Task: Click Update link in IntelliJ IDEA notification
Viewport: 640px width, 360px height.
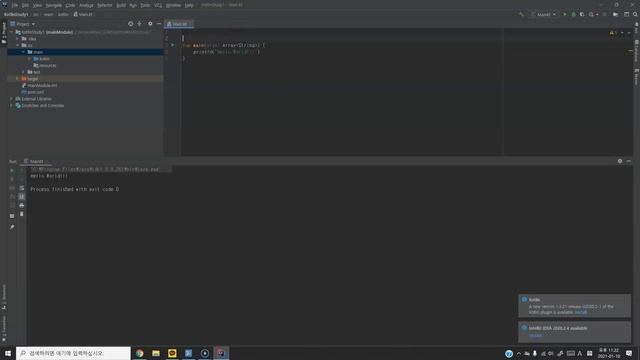Action: 535,336
